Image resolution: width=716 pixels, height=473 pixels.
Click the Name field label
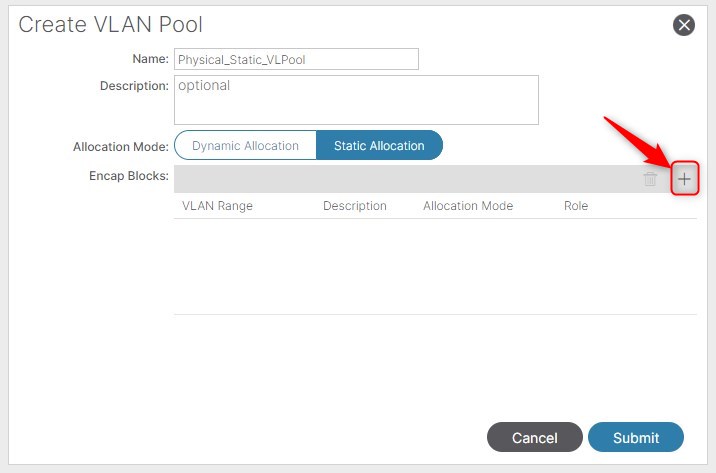[150, 59]
